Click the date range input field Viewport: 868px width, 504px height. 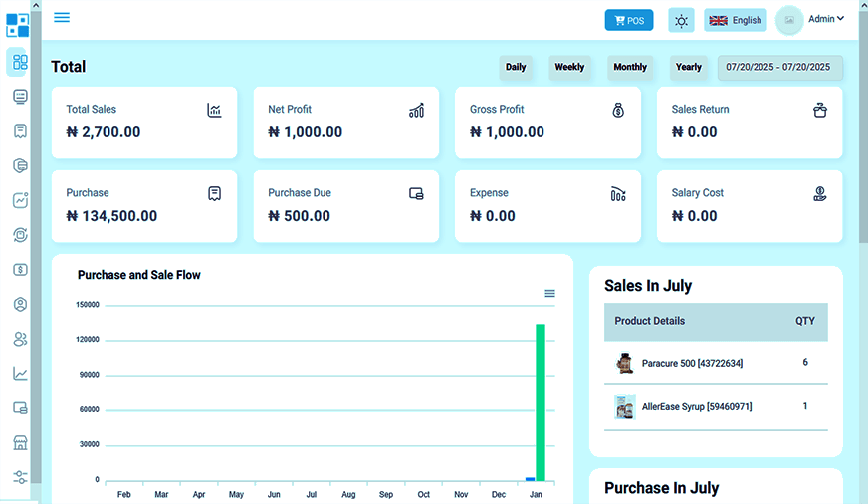[x=779, y=67]
